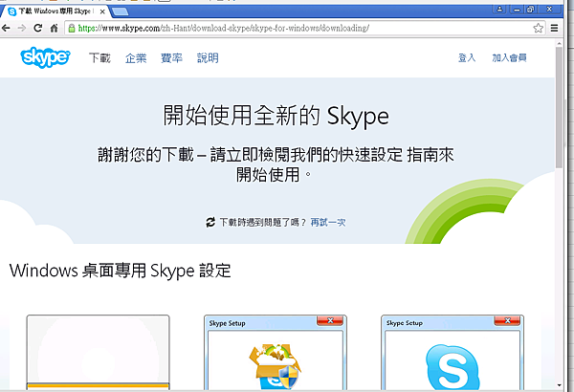Open the browser home page icon
Image resolution: width=574 pixels, height=392 pixels.
point(54,28)
